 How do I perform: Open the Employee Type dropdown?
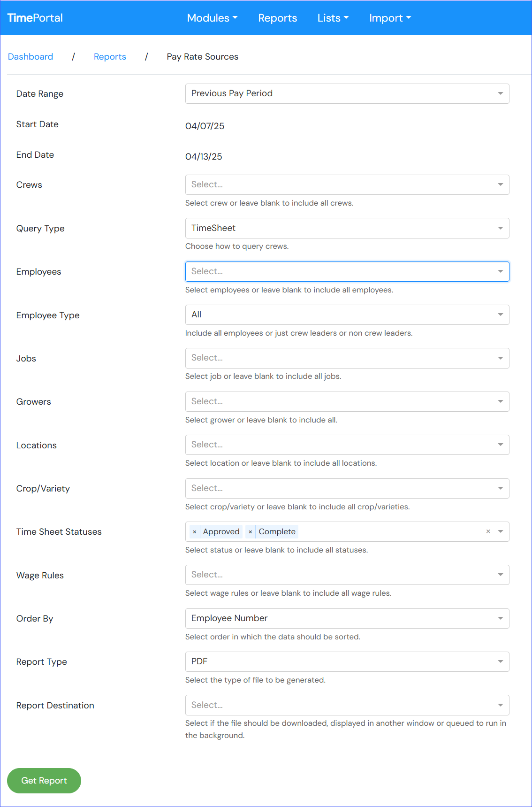coord(347,315)
